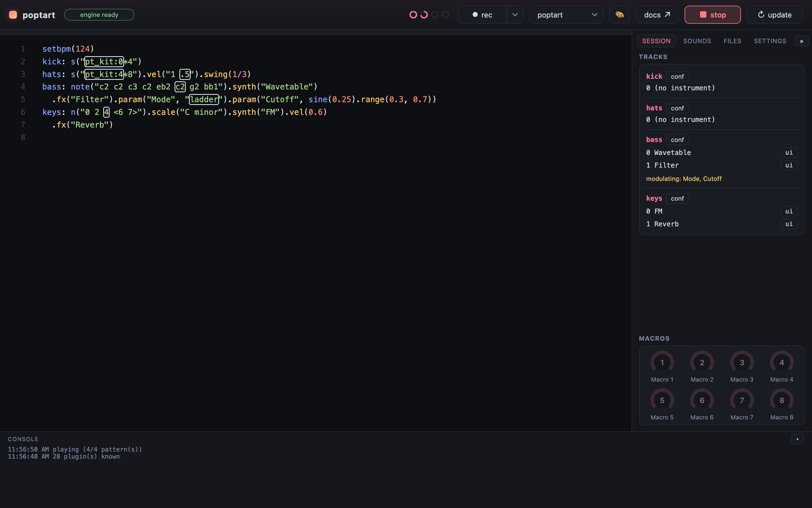Click the highlighted 'ladder' filter mode token

coord(204,99)
